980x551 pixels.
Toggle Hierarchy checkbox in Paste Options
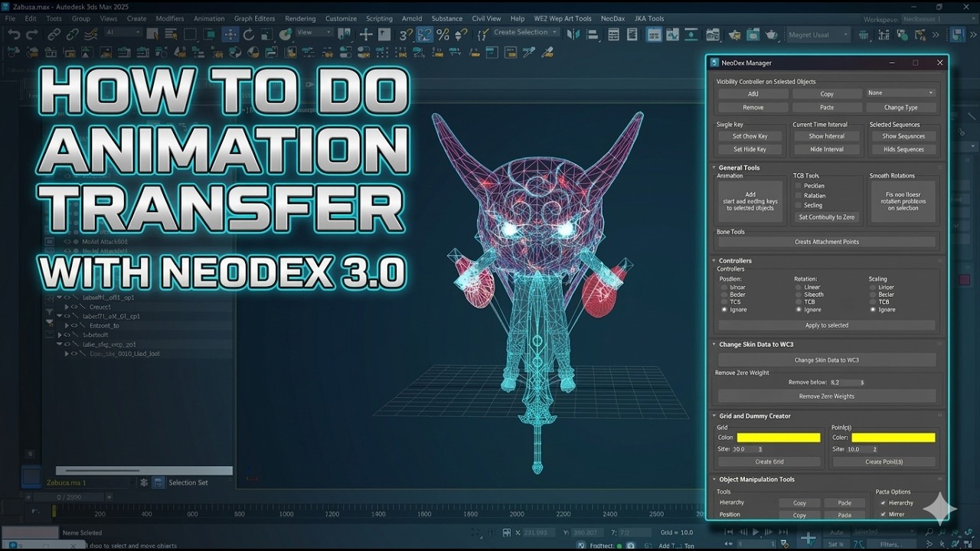(x=883, y=503)
